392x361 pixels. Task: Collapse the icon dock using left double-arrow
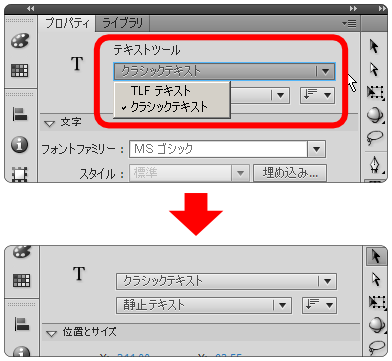pyautogui.click(x=31, y=9)
